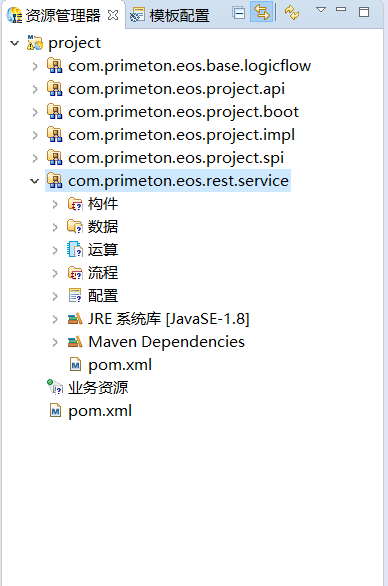Expand the 构件 folder arrow

55,204
